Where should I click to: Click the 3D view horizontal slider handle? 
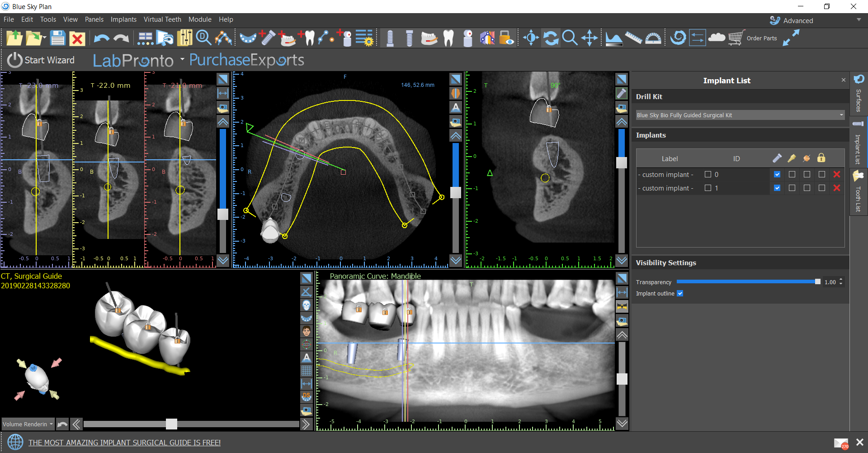click(171, 424)
